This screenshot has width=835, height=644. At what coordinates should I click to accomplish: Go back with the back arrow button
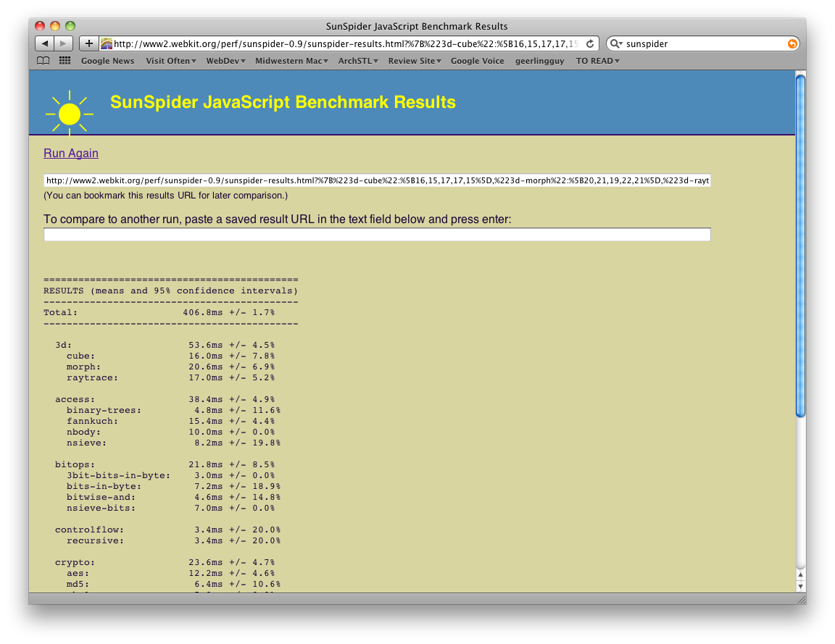point(45,43)
